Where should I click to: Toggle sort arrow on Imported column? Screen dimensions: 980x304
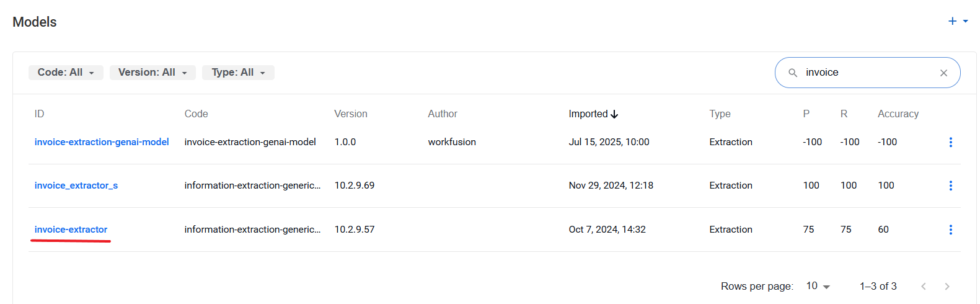tap(614, 114)
